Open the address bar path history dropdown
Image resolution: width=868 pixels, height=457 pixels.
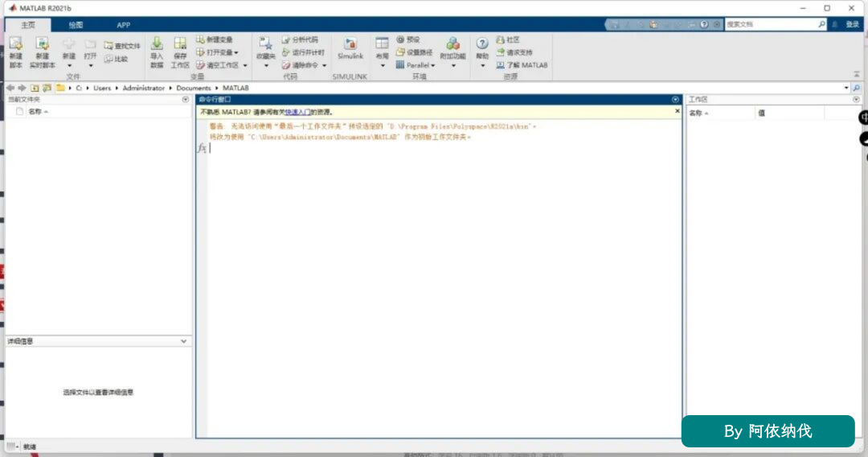tap(846, 88)
